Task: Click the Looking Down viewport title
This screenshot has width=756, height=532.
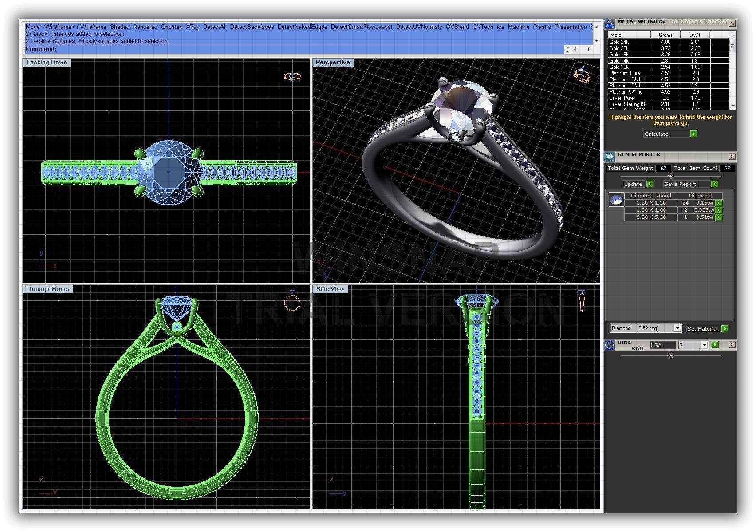Action: [x=47, y=62]
